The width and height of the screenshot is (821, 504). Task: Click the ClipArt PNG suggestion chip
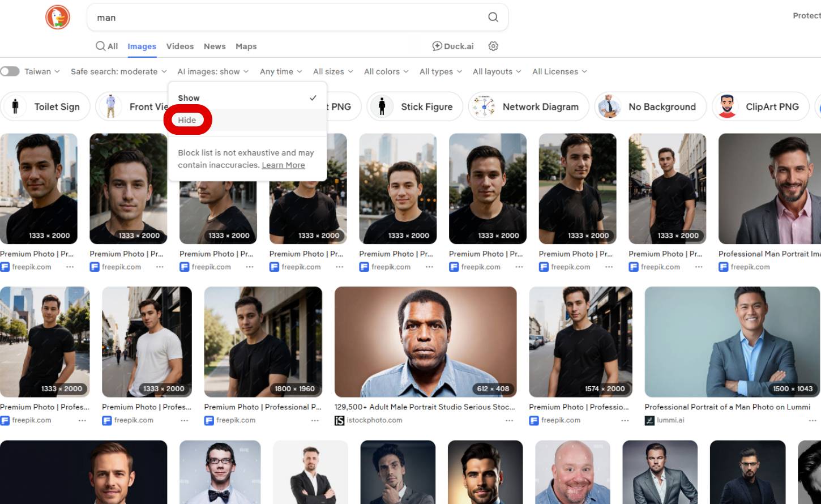tap(760, 106)
